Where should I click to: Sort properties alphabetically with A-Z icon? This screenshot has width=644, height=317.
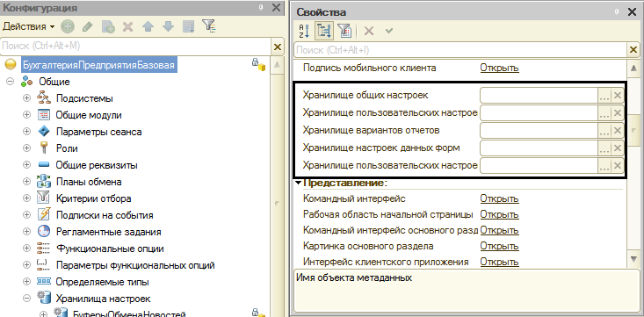coord(304,32)
